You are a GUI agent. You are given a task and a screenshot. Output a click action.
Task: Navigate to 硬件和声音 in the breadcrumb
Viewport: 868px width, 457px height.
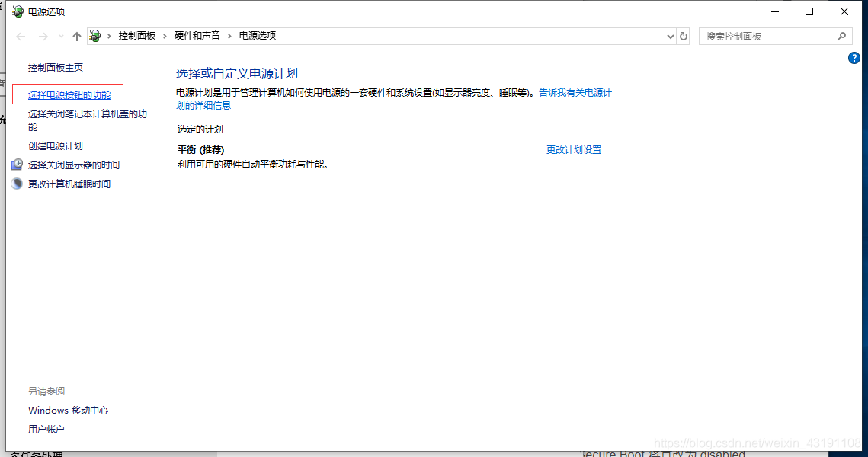pos(197,36)
